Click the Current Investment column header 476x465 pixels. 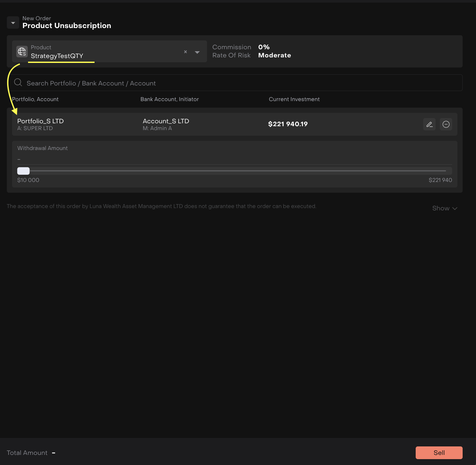[x=294, y=99]
